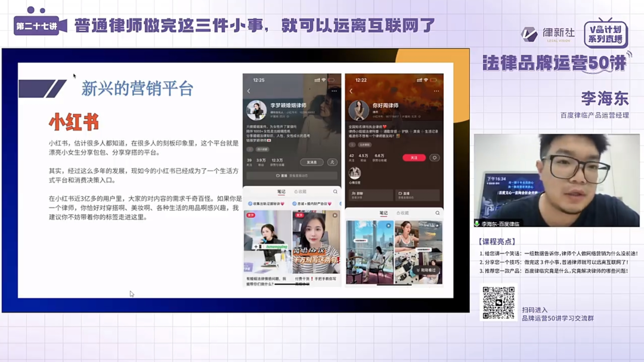The image size is (644, 362).
Task: Click the red 关注 button
Action: coord(414,158)
